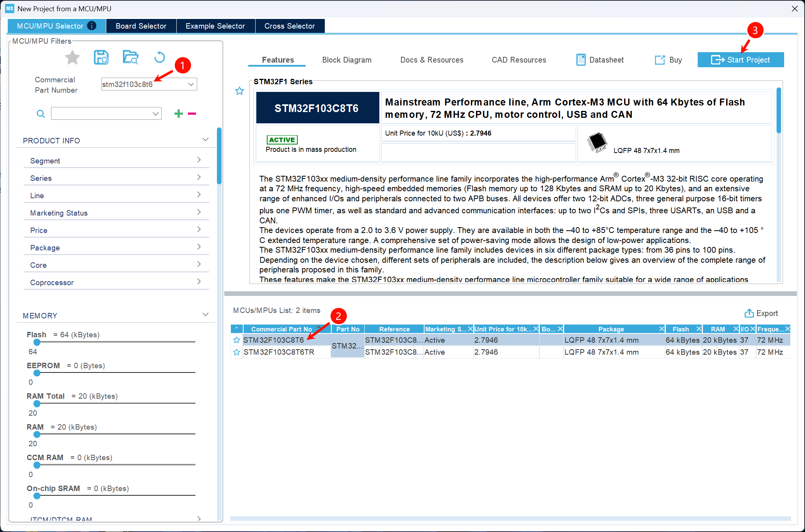The width and height of the screenshot is (805, 532).
Task: Click the Buy external link icon
Action: pos(660,60)
